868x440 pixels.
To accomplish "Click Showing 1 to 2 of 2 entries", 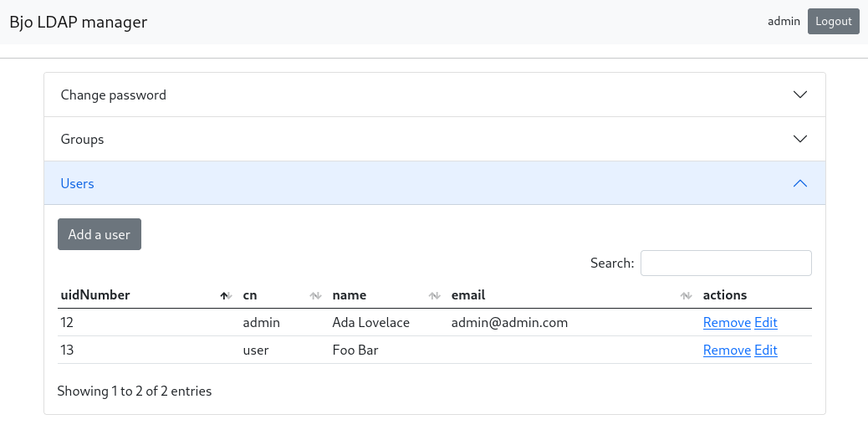I will 135,391.
